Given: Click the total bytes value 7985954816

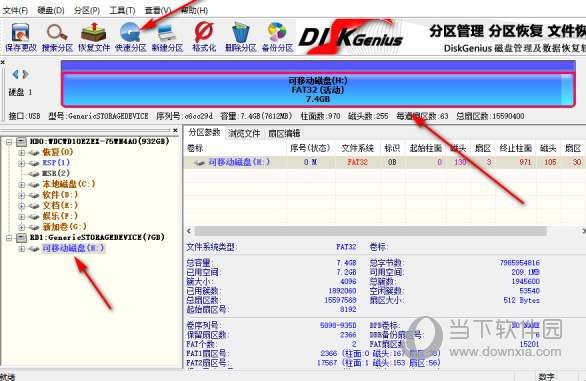Looking at the screenshot, I should pos(519,263).
